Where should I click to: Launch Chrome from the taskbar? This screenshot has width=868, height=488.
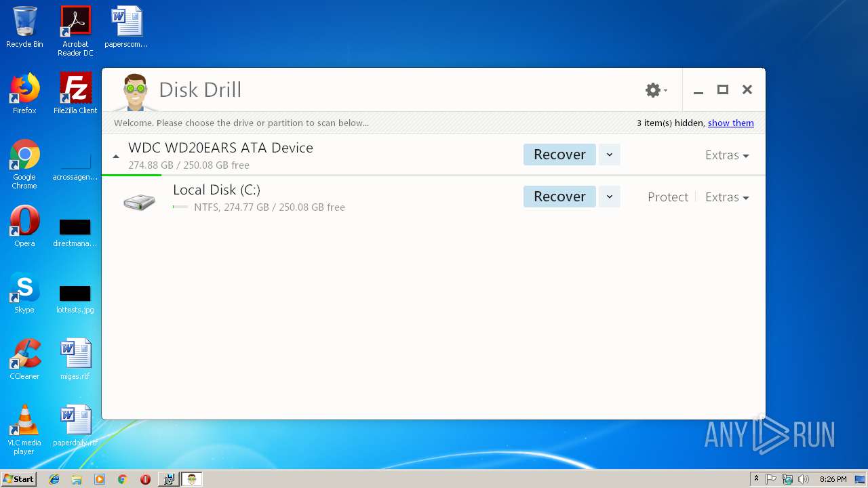tap(122, 479)
